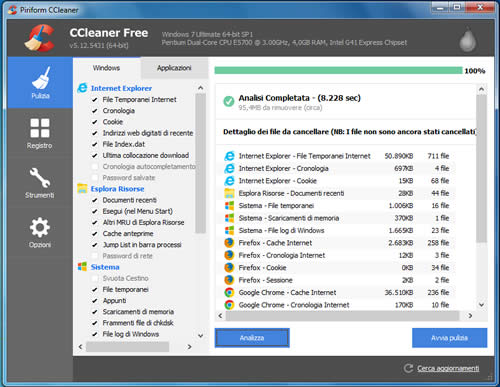Click the options vertical scrollbar thumb

[x=200, y=163]
